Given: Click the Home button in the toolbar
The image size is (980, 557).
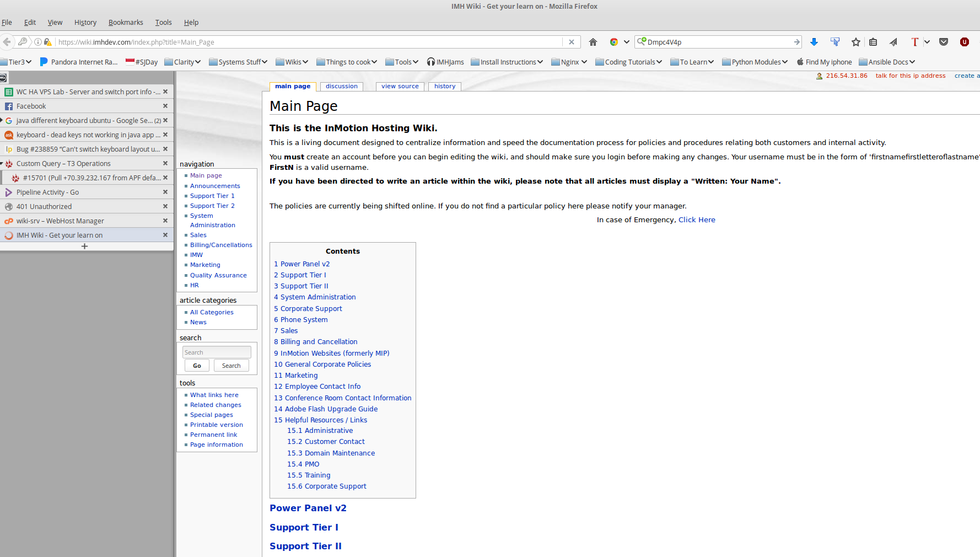Looking at the screenshot, I should click(593, 42).
